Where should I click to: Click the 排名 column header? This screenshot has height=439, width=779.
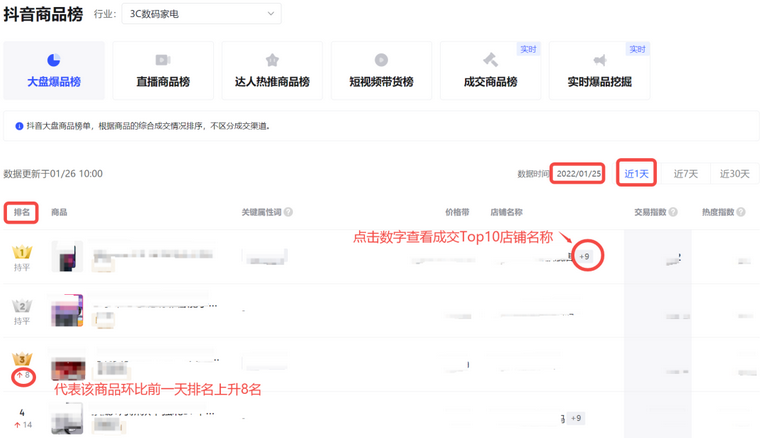22,212
